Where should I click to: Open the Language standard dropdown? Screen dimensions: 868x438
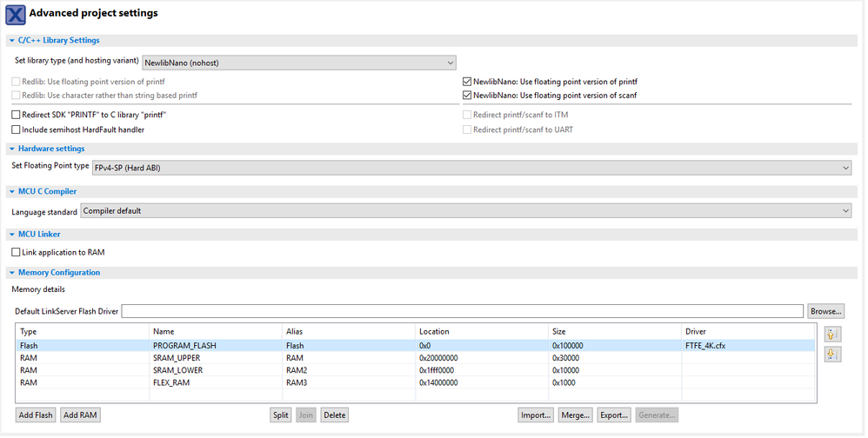point(465,211)
